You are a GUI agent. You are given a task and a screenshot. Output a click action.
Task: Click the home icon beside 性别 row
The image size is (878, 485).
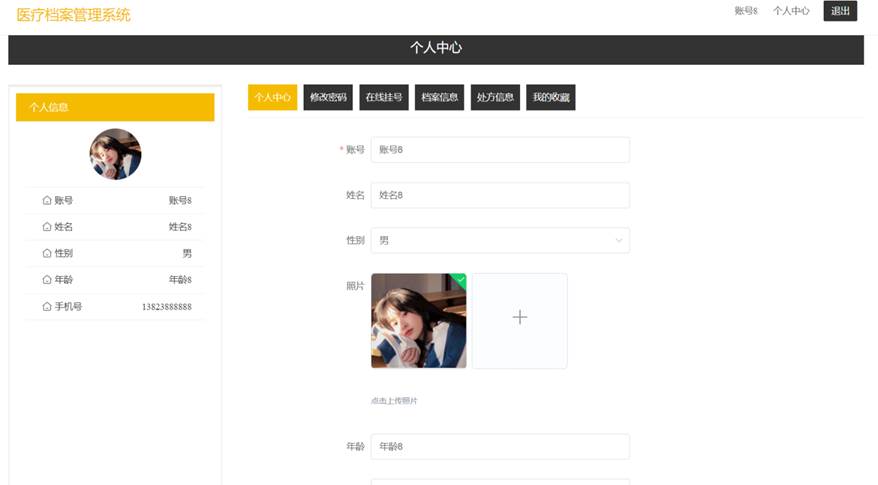(x=47, y=253)
